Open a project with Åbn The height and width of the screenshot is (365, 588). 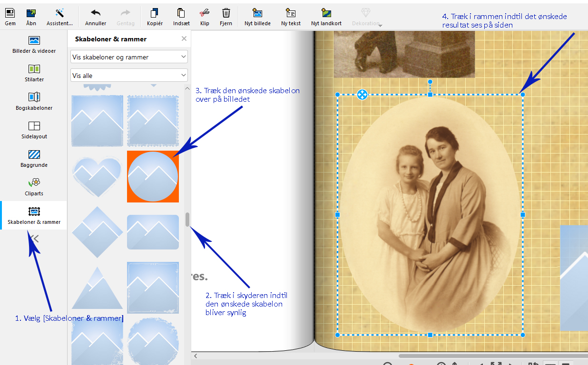click(31, 16)
